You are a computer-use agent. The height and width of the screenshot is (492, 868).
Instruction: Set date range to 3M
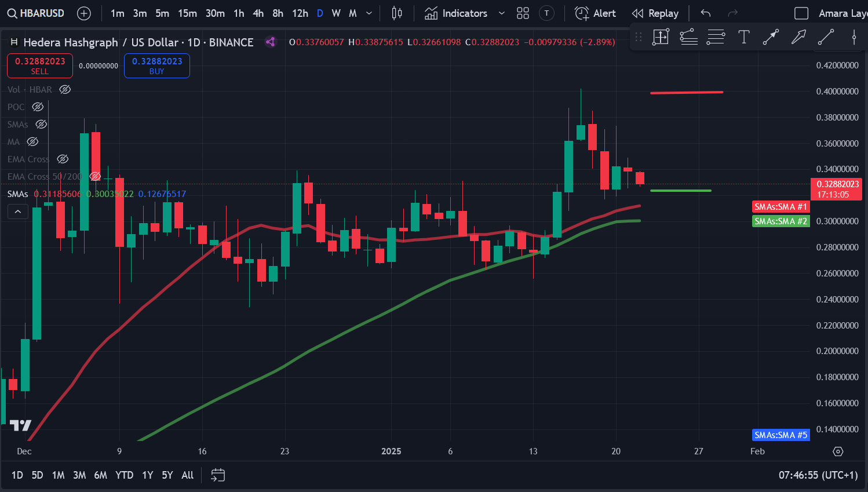click(x=79, y=475)
